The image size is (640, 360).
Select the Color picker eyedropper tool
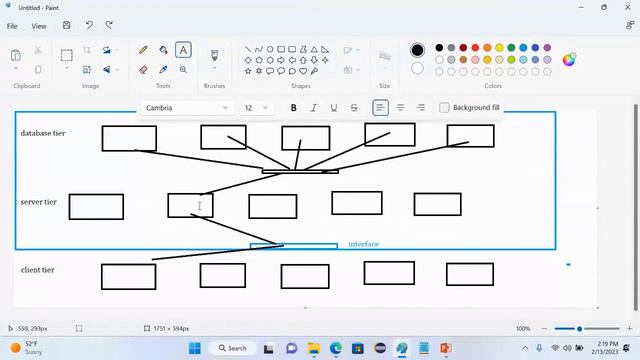pos(163,70)
